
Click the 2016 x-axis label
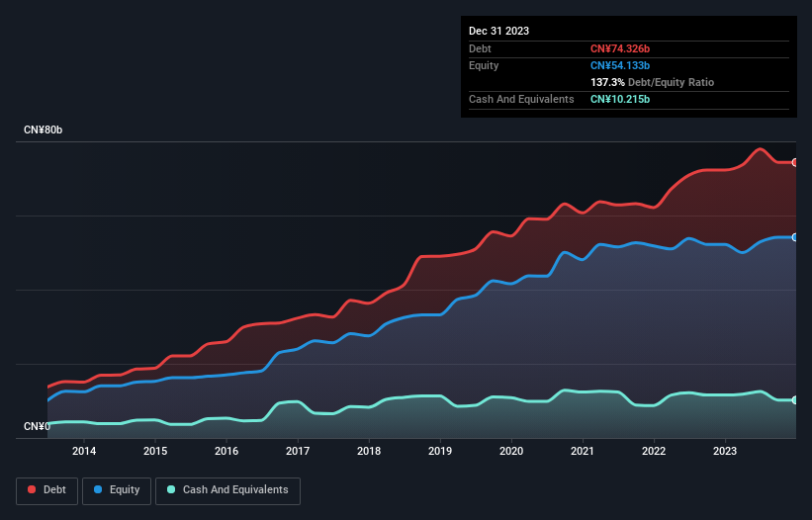226,451
